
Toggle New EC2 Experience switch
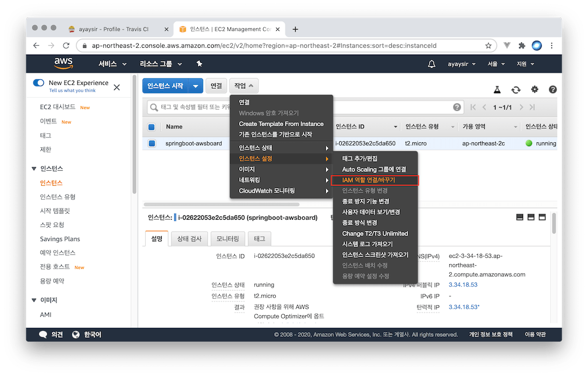pyautogui.click(x=39, y=83)
